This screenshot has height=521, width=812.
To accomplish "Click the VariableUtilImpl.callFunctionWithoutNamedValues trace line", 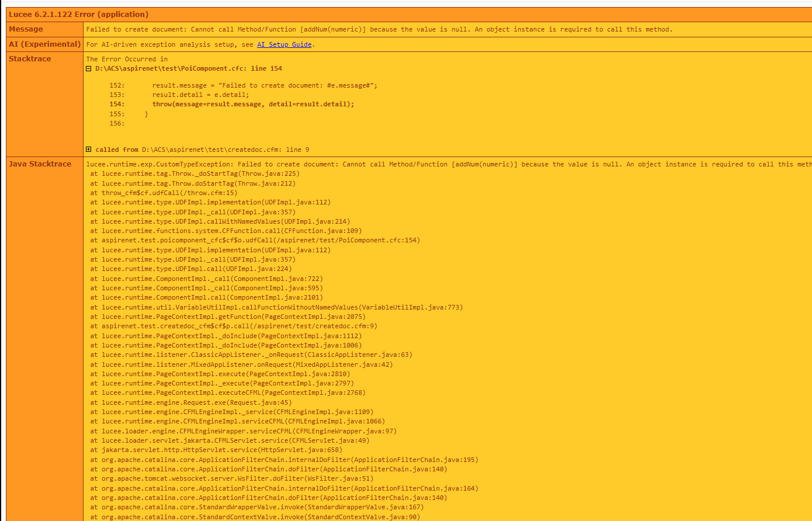I will click(276, 308).
